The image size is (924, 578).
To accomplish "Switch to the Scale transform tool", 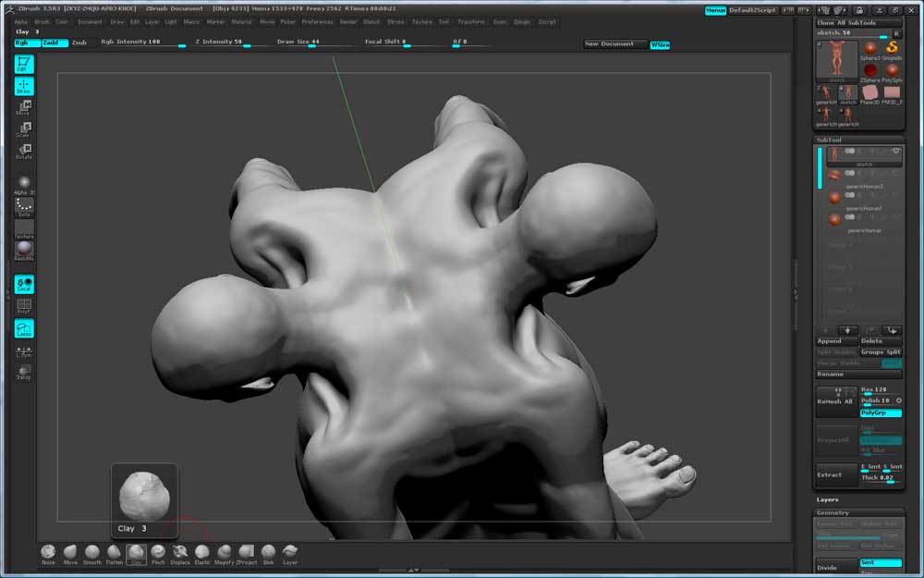I will click(x=24, y=129).
